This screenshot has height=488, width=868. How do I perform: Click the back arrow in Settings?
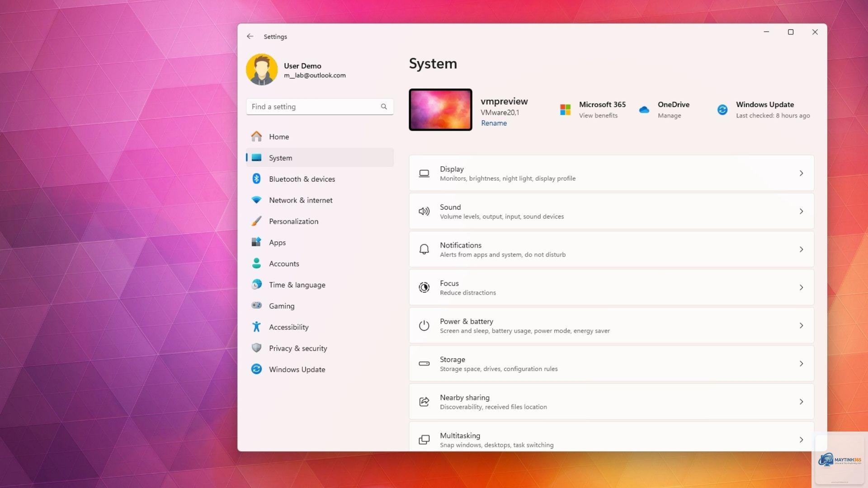(x=250, y=36)
